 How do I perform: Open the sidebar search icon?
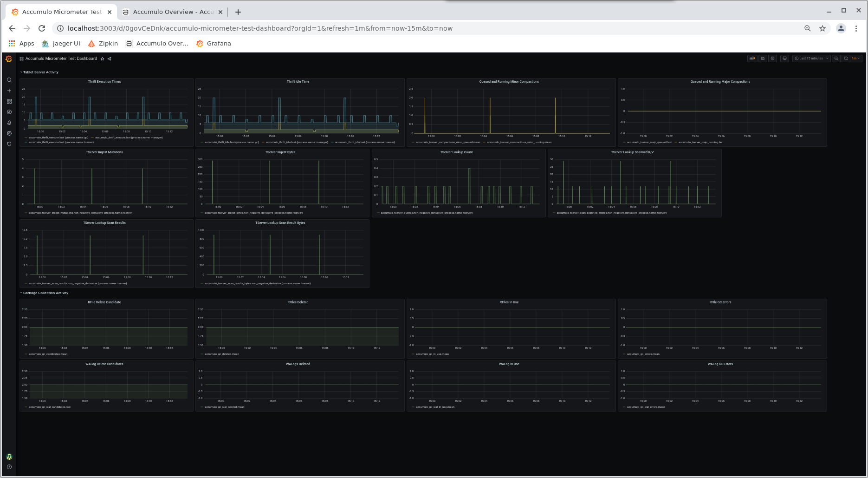(9, 80)
